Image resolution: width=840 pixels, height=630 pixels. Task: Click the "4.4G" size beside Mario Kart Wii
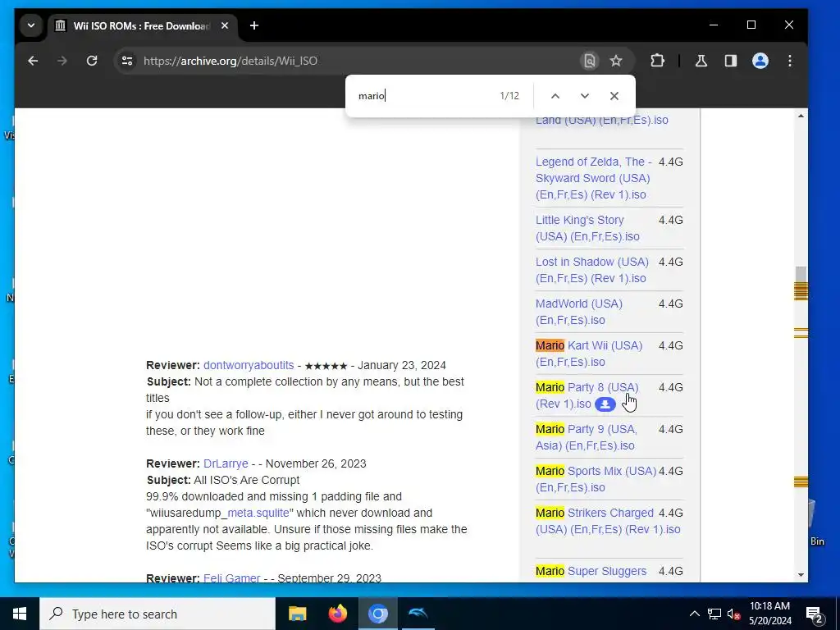click(x=671, y=345)
